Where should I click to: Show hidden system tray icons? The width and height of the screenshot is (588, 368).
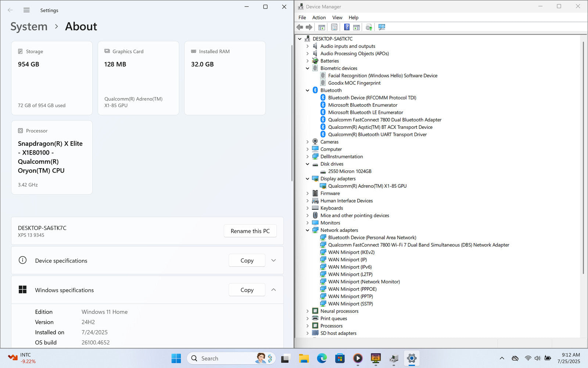[x=502, y=358]
